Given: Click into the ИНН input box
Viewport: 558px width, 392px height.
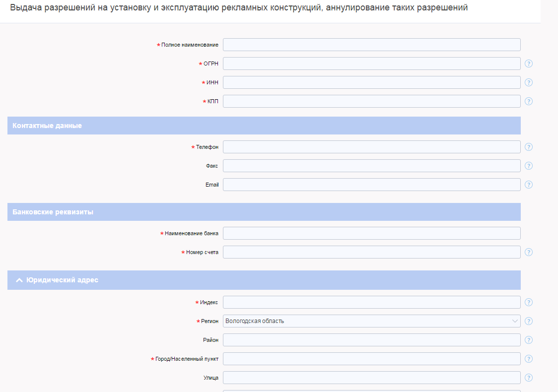Looking at the screenshot, I should tap(371, 82).
